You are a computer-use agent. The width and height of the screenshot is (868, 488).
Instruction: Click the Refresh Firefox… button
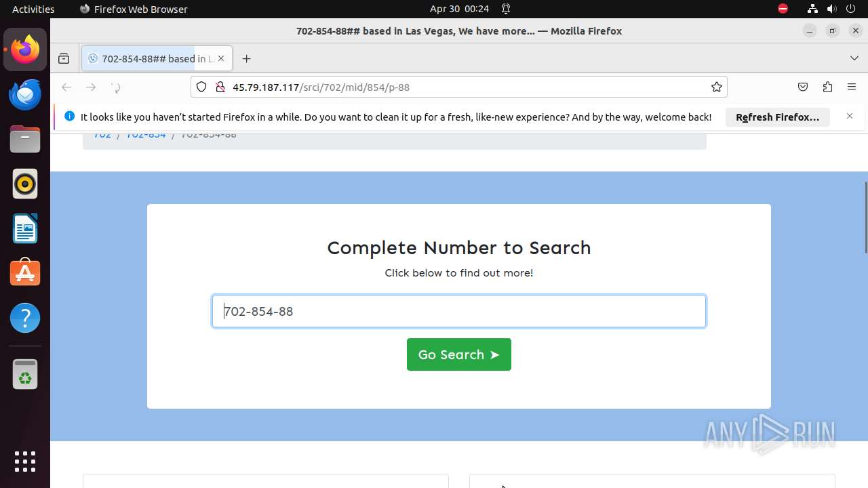778,117
